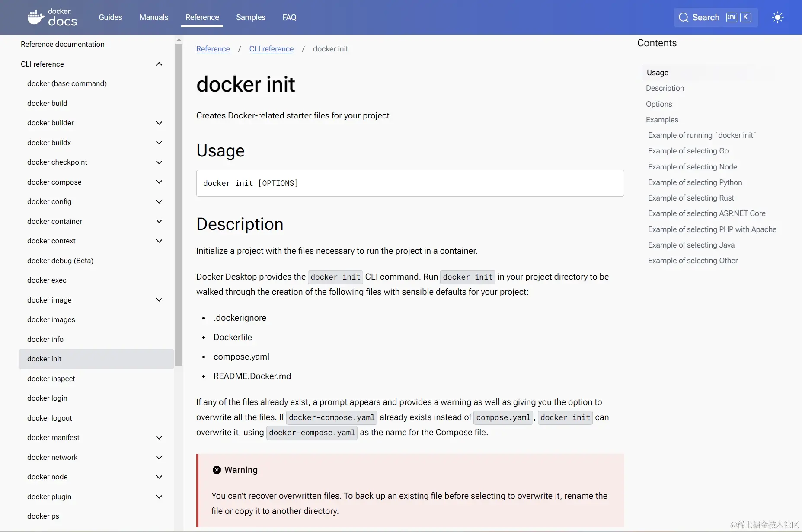
Task: Click the Reference breadcrumb link
Action: [x=213, y=49]
